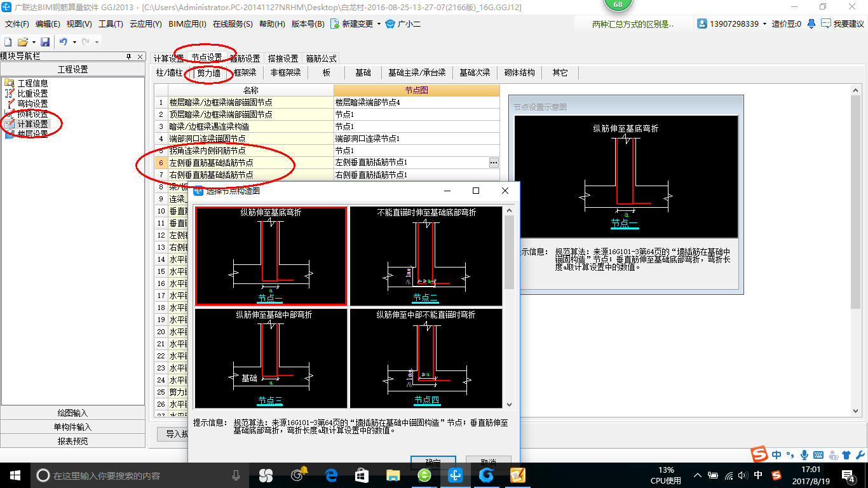
Task: Launch Microsoft Edge from the taskbar
Action: point(330,475)
